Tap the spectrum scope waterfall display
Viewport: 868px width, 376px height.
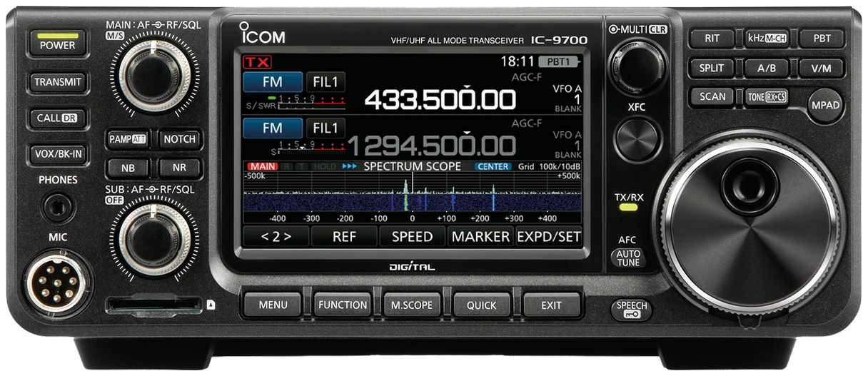tap(412, 202)
